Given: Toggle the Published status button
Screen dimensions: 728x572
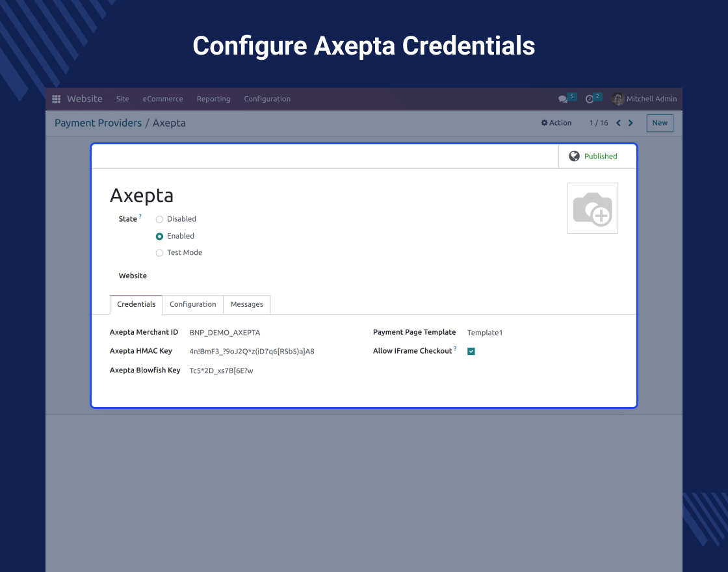Looking at the screenshot, I should (597, 157).
